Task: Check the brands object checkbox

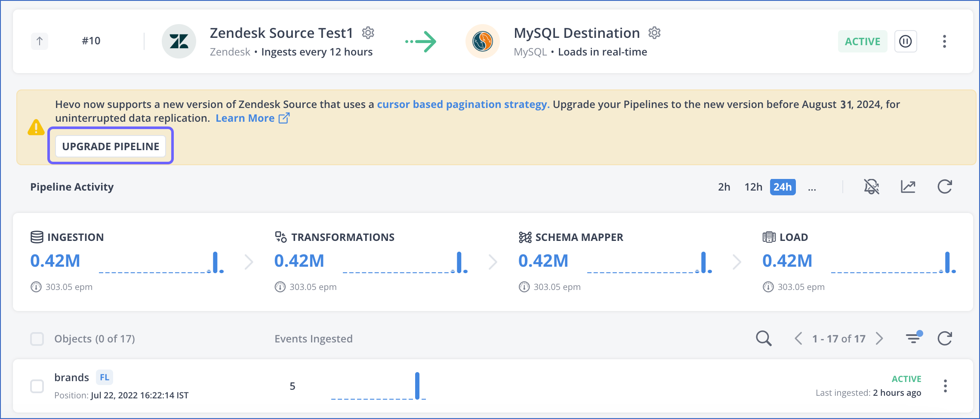Action: click(x=37, y=386)
